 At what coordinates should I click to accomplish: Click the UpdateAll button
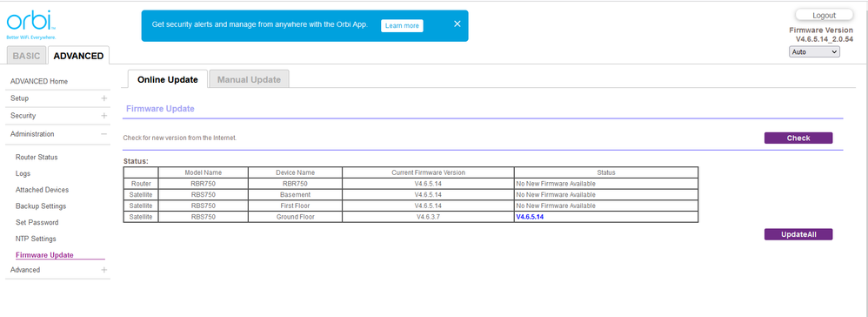(798, 234)
